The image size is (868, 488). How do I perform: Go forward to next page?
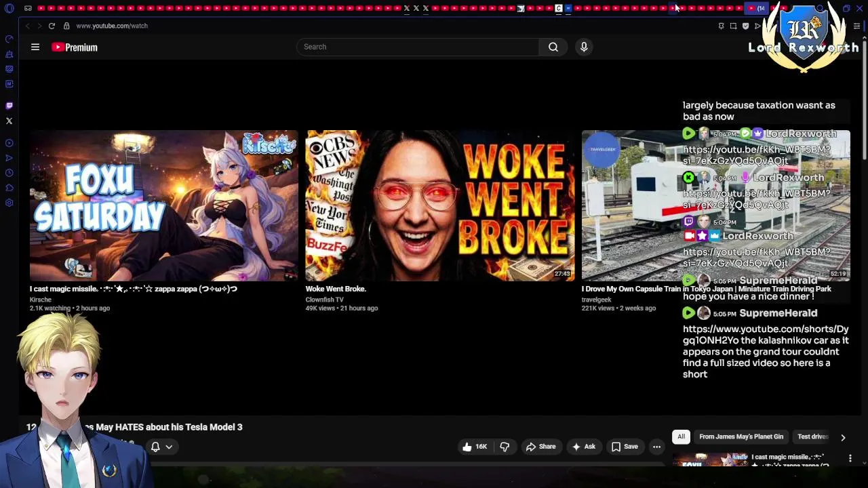[39, 26]
